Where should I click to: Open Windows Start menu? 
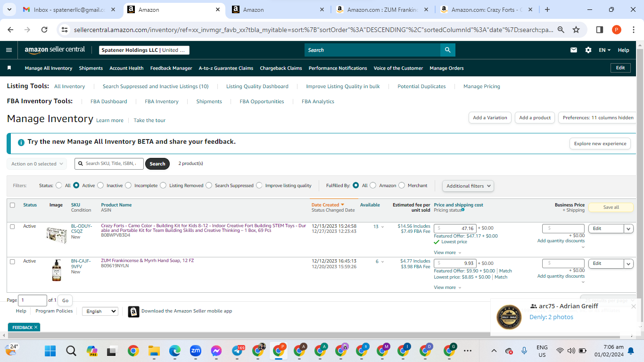[x=50, y=351]
